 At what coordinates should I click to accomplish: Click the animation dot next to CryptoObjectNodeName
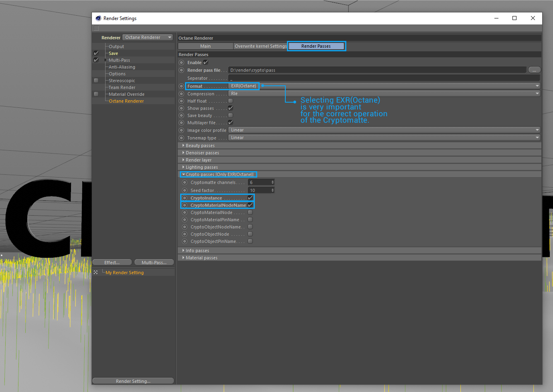pyautogui.click(x=185, y=227)
